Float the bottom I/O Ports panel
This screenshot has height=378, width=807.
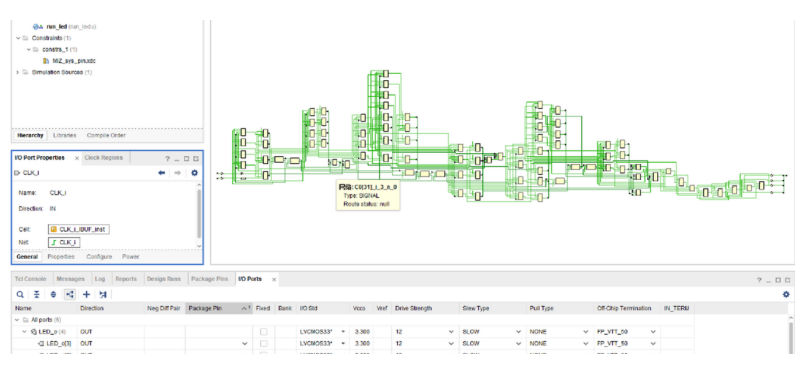point(788,280)
